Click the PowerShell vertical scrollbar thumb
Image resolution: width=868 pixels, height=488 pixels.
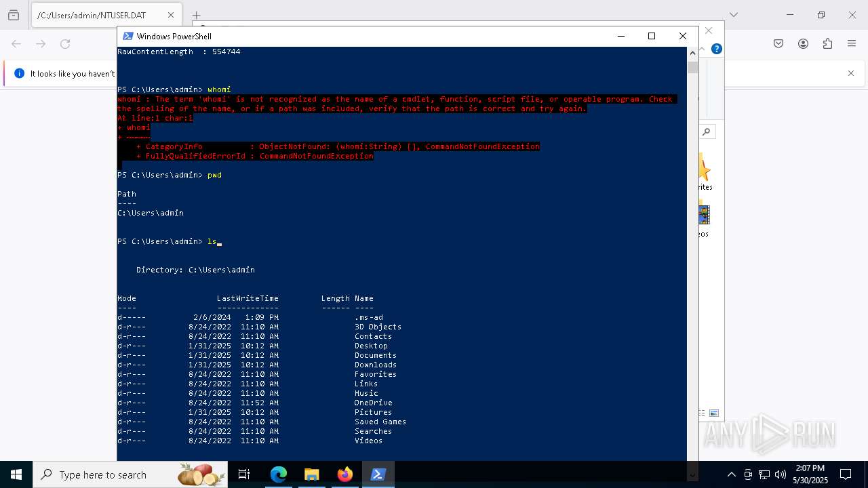(x=692, y=67)
